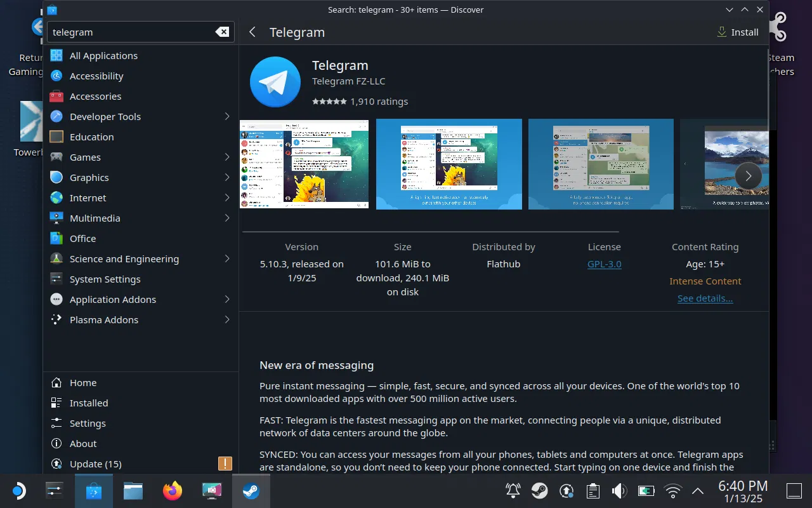Image resolution: width=812 pixels, height=508 pixels.
Task: Expand Science and Engineering subcategories
Action: [226, 259]
